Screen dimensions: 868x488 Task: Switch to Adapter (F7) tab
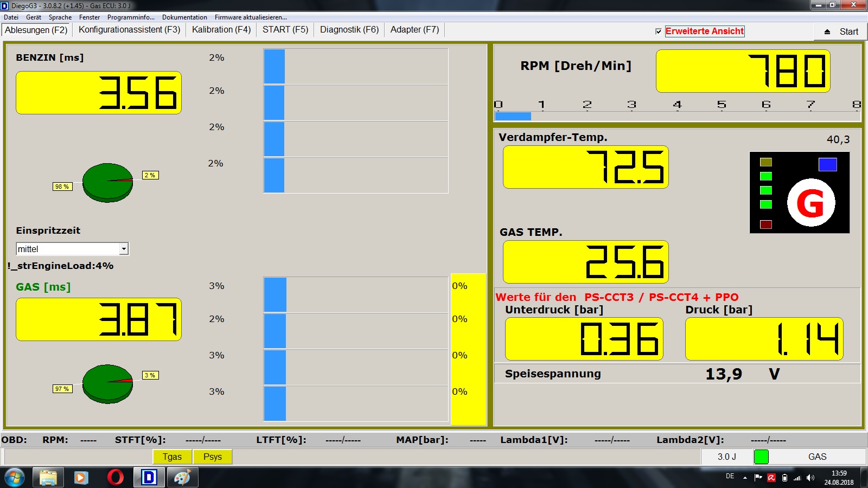tap(414, 30)
